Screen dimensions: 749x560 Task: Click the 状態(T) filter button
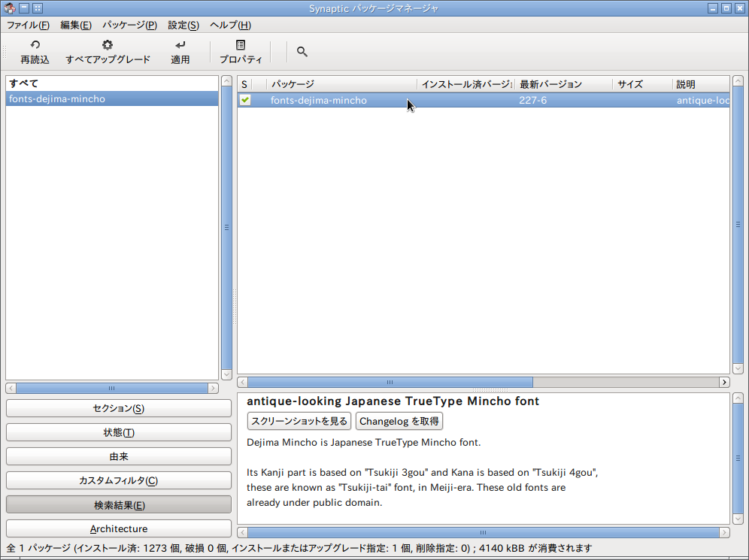click(x=119, y=432)
